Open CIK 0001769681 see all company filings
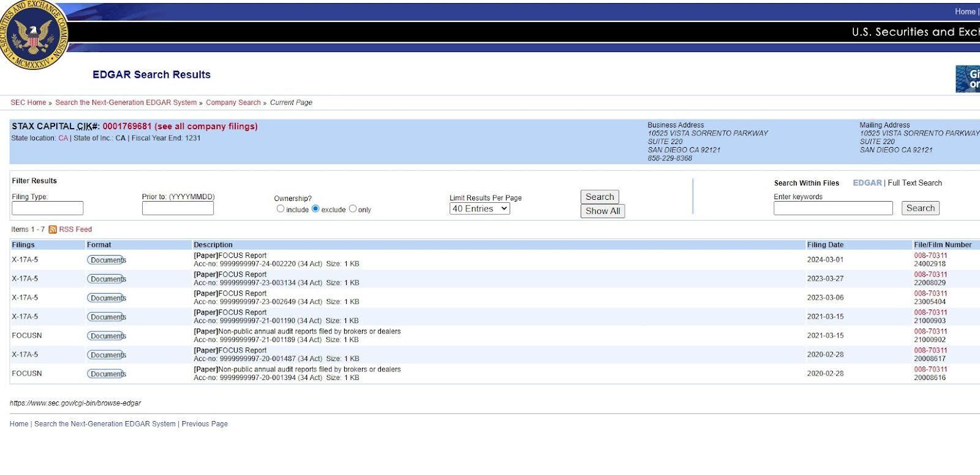 coord(180,126)
